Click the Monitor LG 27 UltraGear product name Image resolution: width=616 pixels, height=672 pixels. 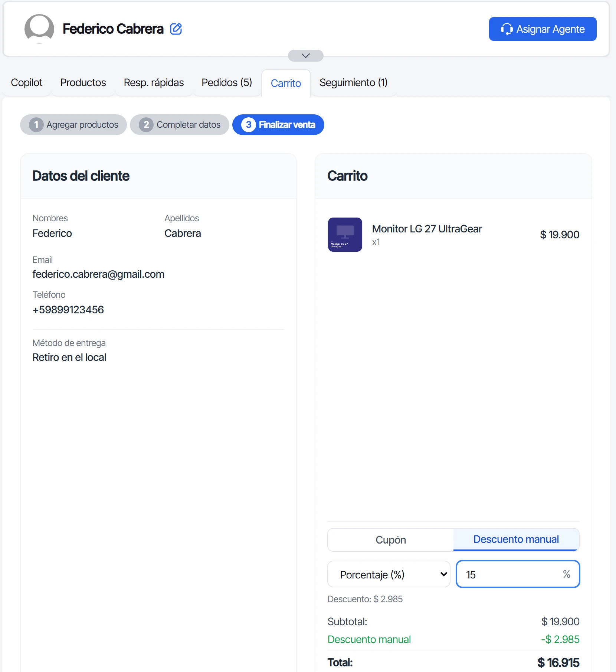pyautogui.click(x=427, y=229)
